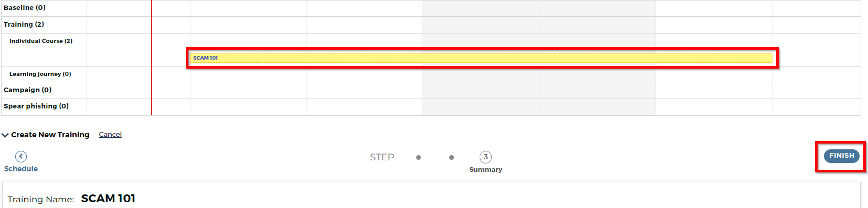868x208 pixels.
Task: Go to the second step dot
Action: click(x=451, y=157)
